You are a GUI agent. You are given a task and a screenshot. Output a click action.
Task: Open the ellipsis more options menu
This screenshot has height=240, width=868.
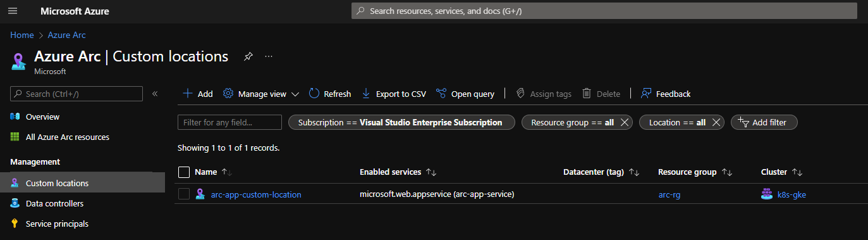coord(269,56)
